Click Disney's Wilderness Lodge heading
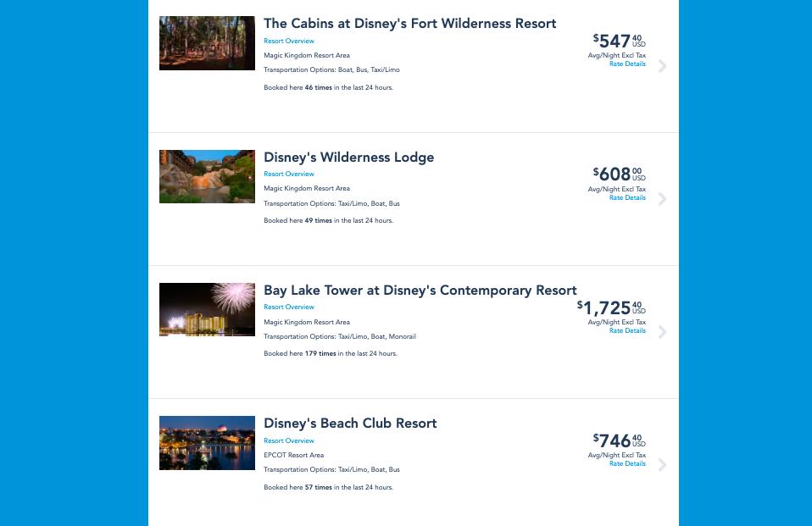The width and height of the screenshot is (812, 526). [348, 157]
